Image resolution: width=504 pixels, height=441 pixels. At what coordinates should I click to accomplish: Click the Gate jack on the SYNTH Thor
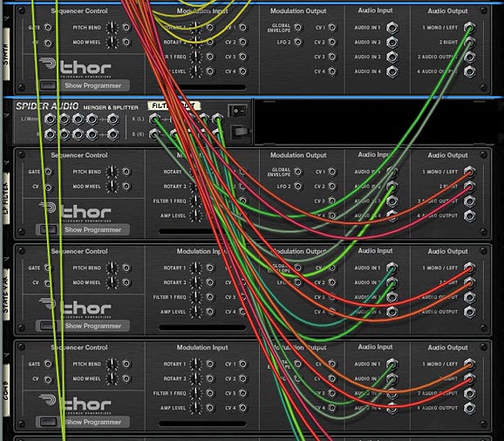[x=48, y=28]
